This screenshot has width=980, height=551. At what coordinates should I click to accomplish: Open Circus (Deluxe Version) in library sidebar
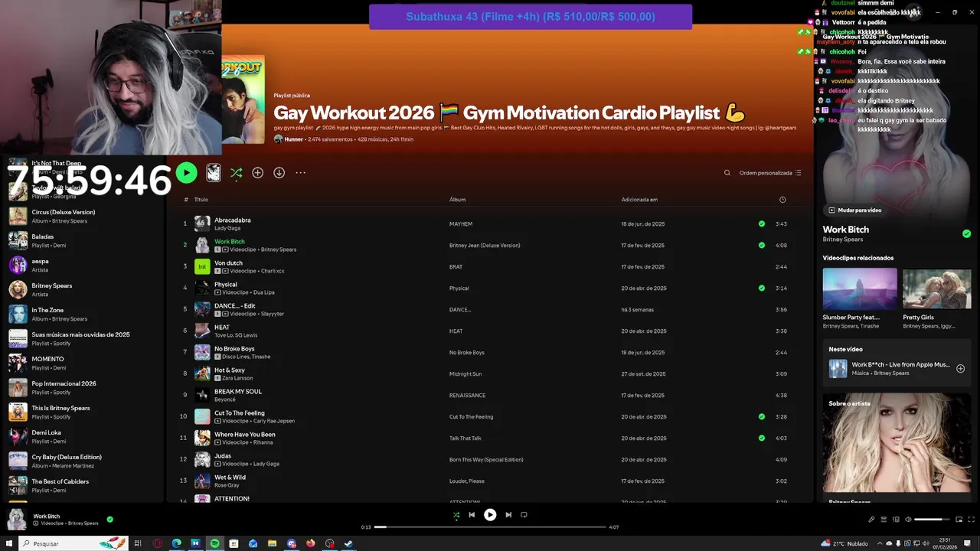(x=84, y=216)
